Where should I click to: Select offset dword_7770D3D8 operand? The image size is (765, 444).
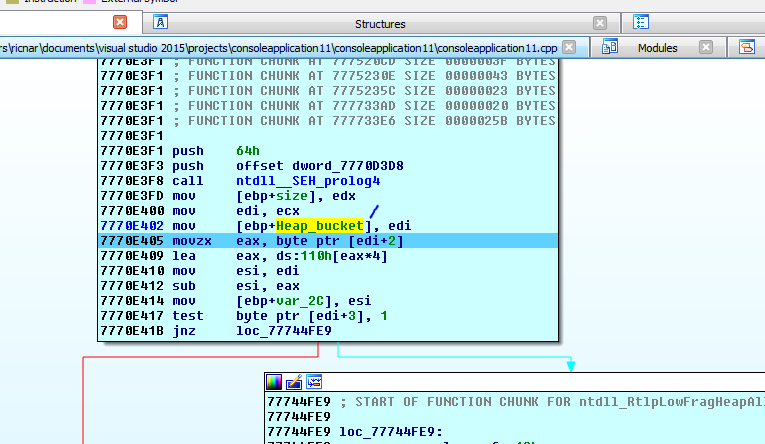[323, 166]
